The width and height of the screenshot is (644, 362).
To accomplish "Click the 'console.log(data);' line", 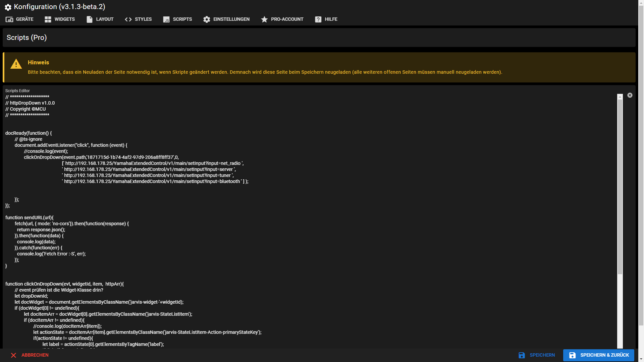I will [x=36, y=242].
